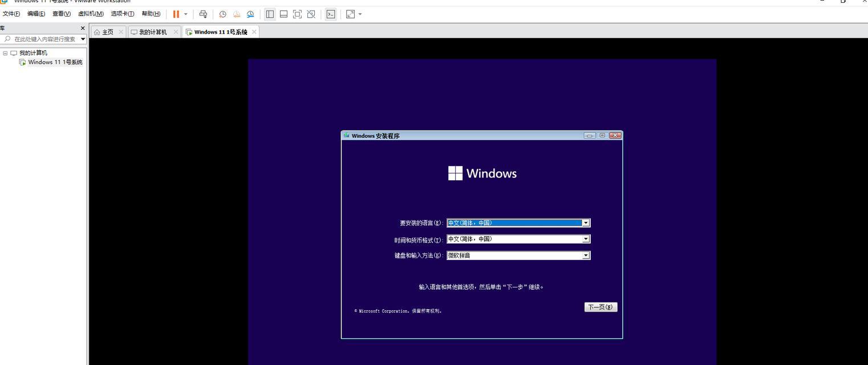Close the Windows 11 1号系统 tab
868x365 pixels.
click(254, 32)
